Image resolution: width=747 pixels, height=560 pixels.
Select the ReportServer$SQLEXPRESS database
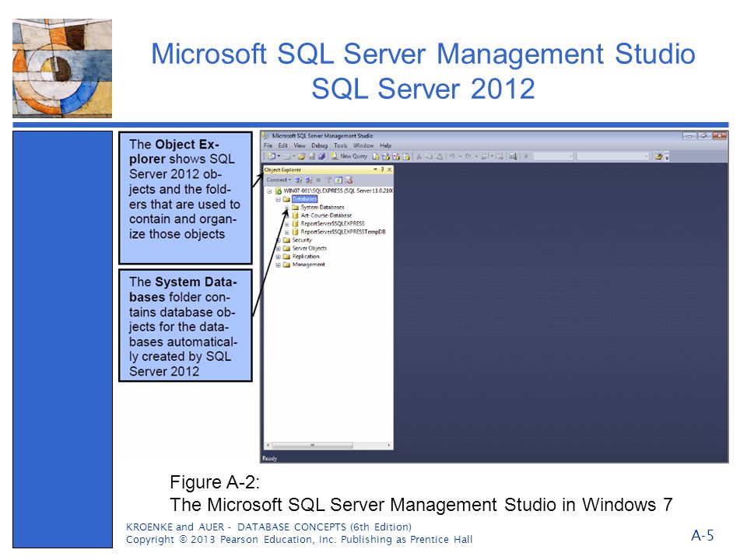click(x=332, y=223)
